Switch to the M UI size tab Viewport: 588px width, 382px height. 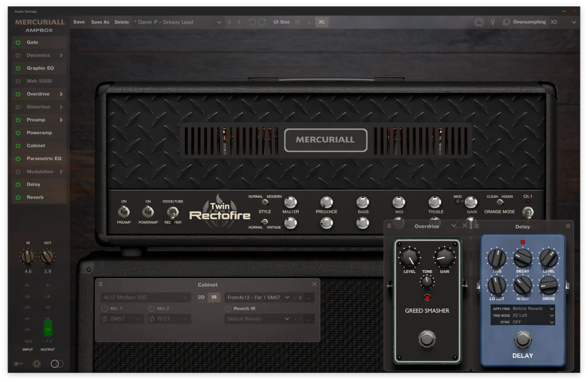[297, 22]
